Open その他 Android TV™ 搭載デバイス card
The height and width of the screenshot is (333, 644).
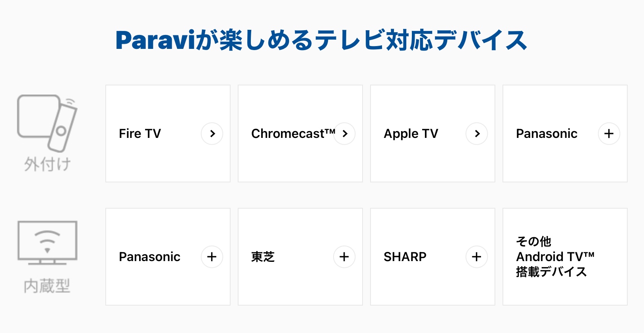(x=555, y=257)
